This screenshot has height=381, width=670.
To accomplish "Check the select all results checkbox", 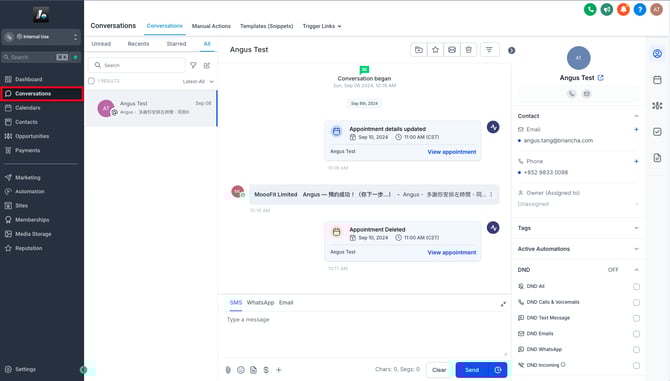I will [x=91, y=81].
